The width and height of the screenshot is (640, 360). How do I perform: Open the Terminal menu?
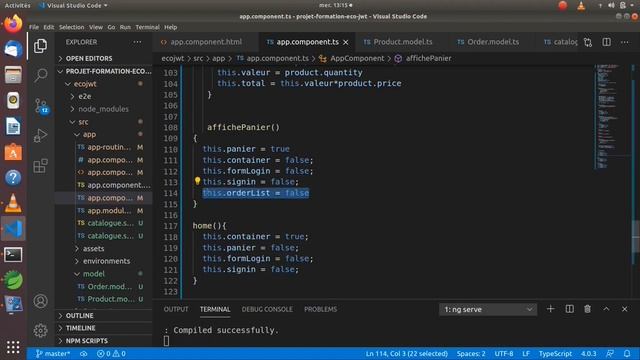coord(147,27)
